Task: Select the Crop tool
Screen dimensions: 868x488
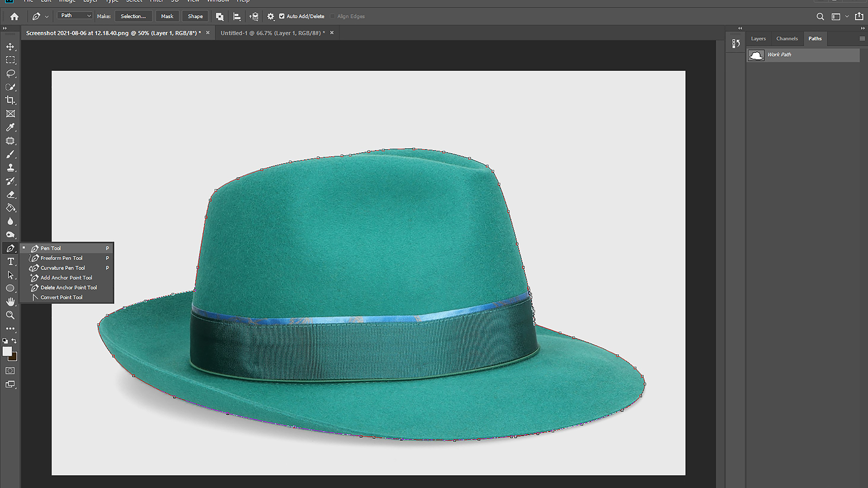Action: click(x=10, y=100)
